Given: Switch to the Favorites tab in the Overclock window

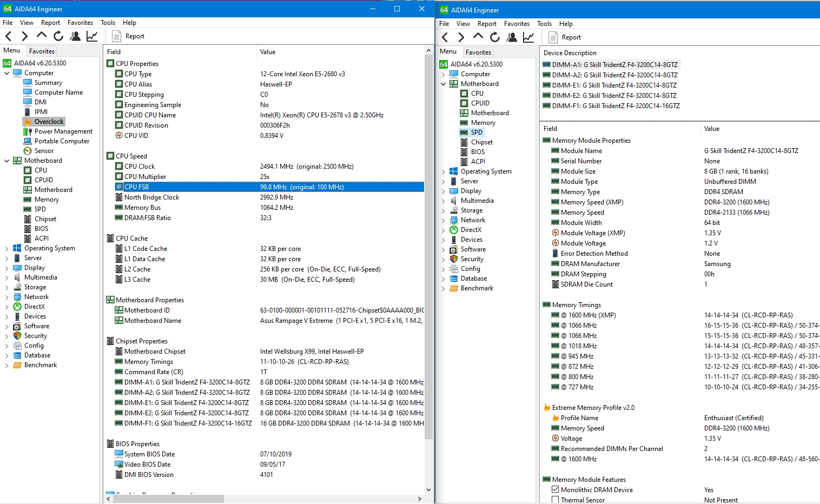Looking at the screenshot, I should tap(42, 51).
